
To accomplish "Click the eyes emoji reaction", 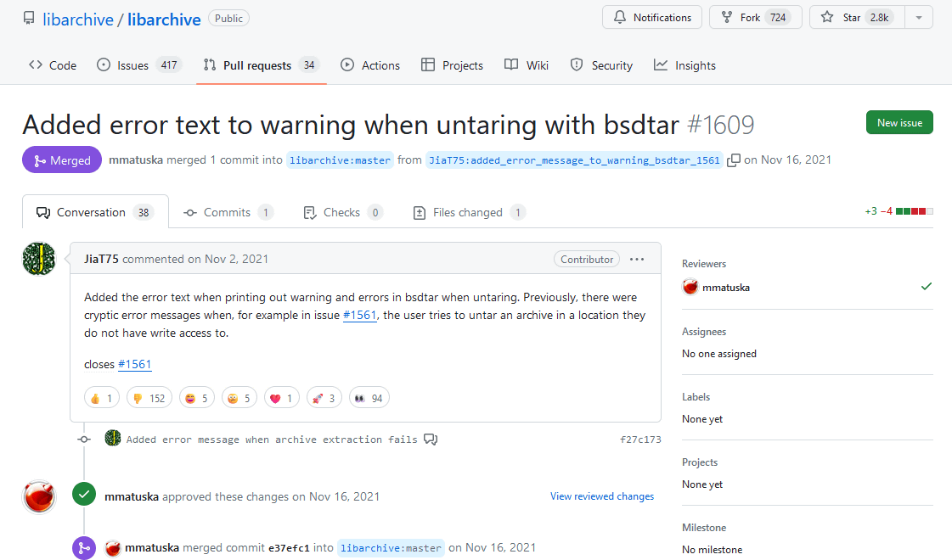I will coord(369,397).
